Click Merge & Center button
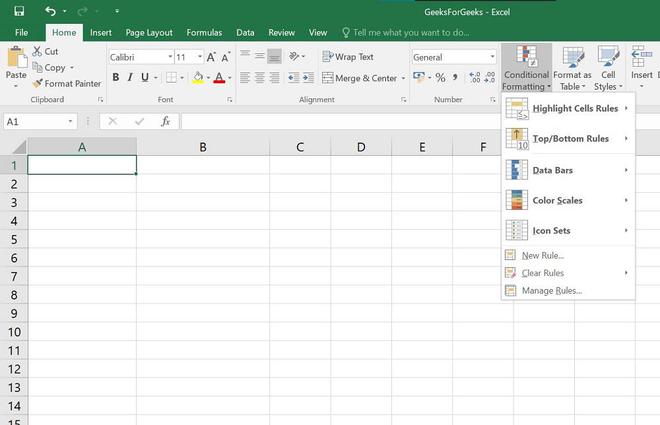660x425 pixels. [359, 78]
